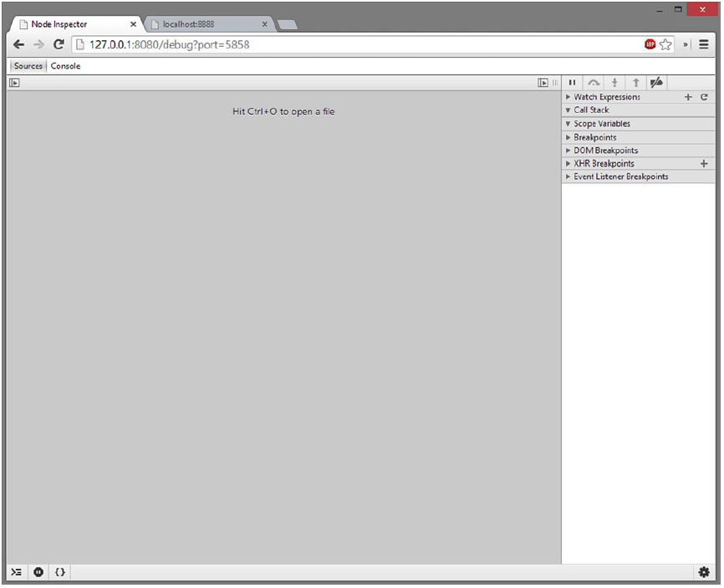Expand Event Listener Breakpoints section
The image size is (724, 588).
620,177
